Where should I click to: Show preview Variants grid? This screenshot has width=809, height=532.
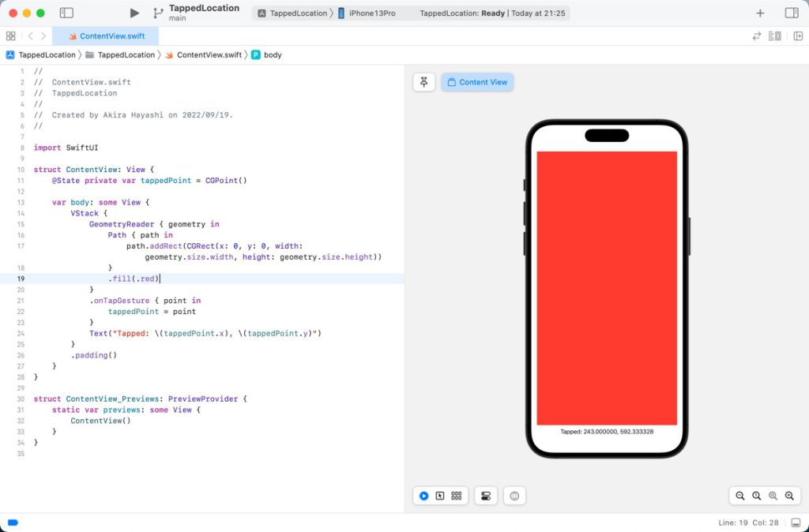pyautogui.click(x=457, y=496)
